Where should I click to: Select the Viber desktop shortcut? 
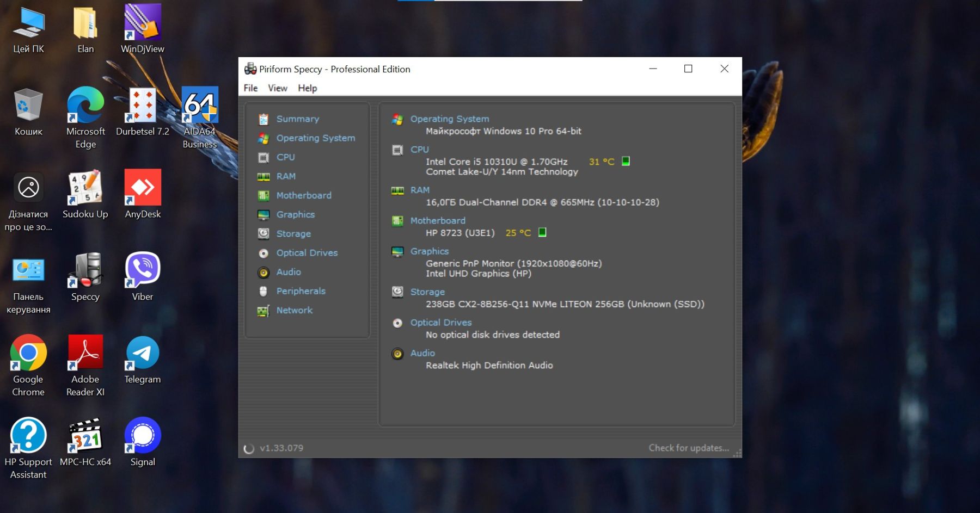143,278
